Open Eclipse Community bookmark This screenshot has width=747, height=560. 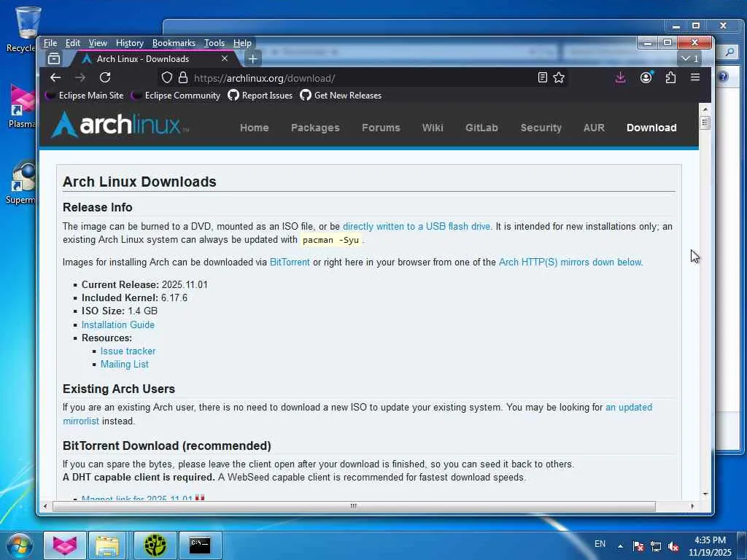[x=177, y=96]
